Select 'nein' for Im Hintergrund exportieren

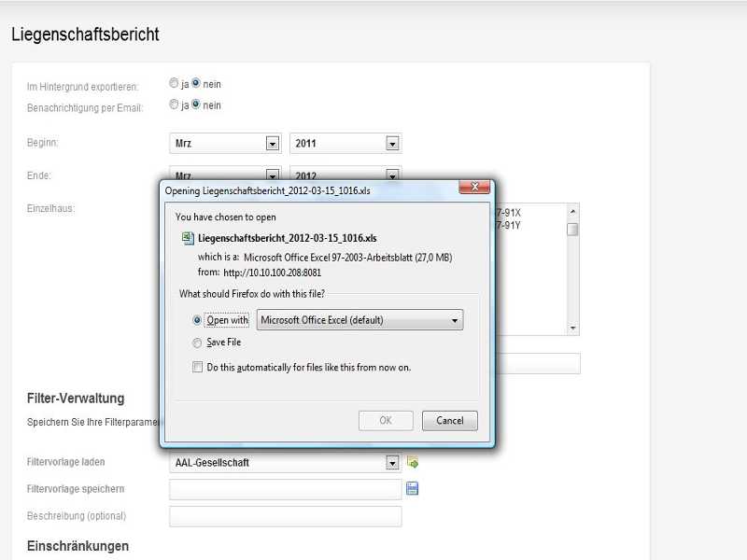coord(196,83)
